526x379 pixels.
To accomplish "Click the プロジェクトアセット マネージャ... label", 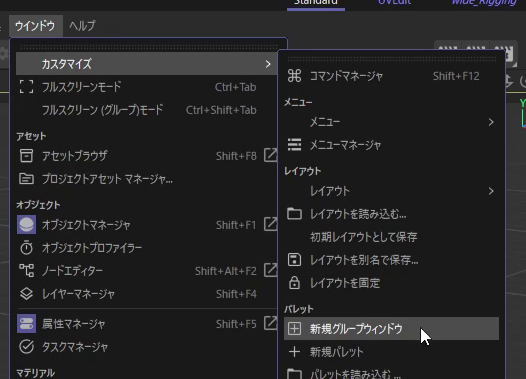I will pyautogui.click(x=107, y=179).
